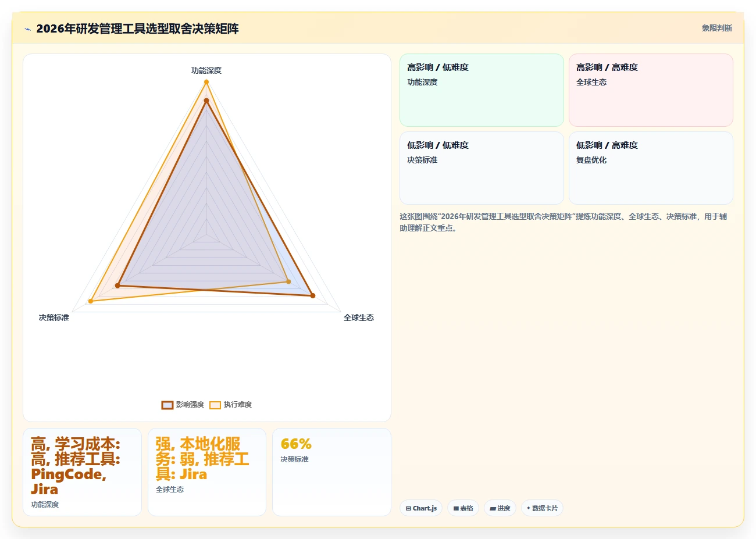Click the 影响强度 legend label
This screenshot has height=539, width=756.
[x=190, y=405]
